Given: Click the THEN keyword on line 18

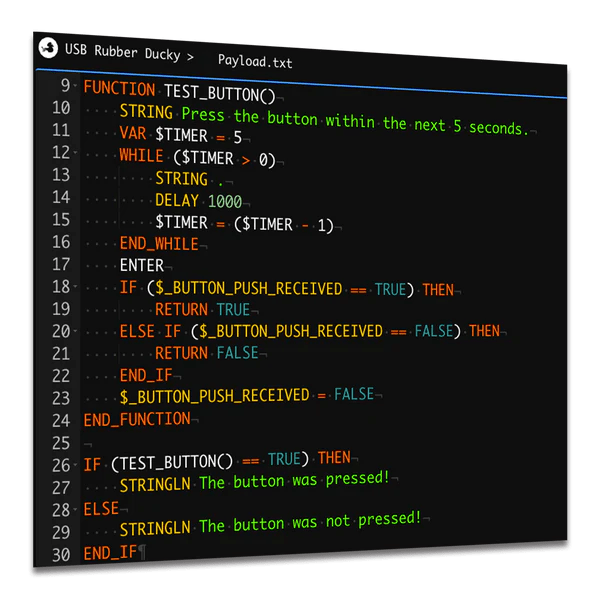Looking at the screenshot, I should point(438,290).
